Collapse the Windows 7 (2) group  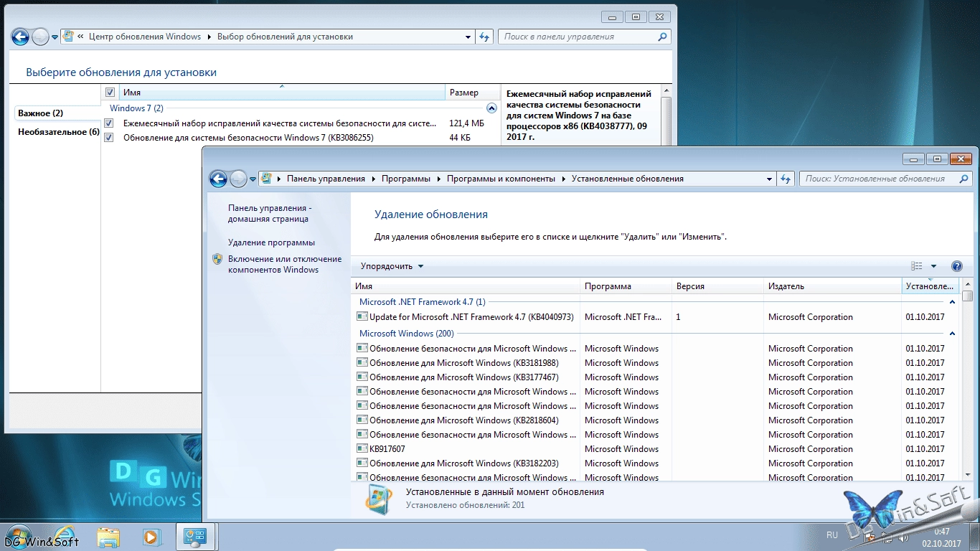[x=491, y=108]
